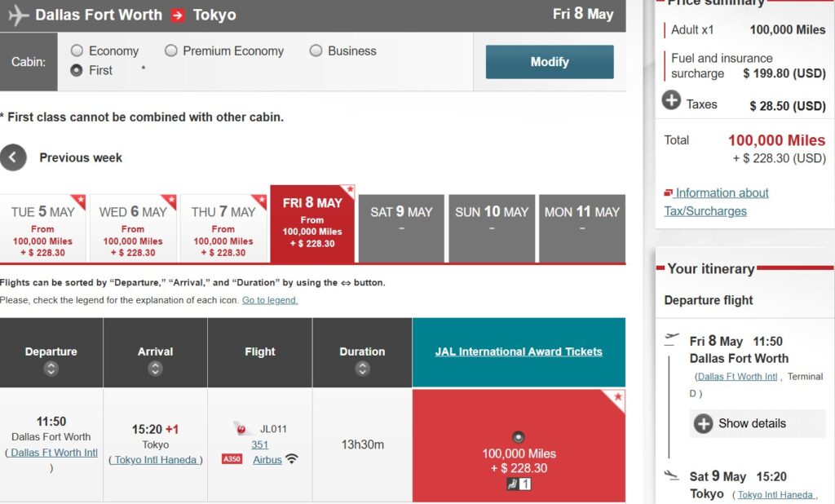
Task: Click the red arrow between Dallas and Tokyo
Action: 177,15
